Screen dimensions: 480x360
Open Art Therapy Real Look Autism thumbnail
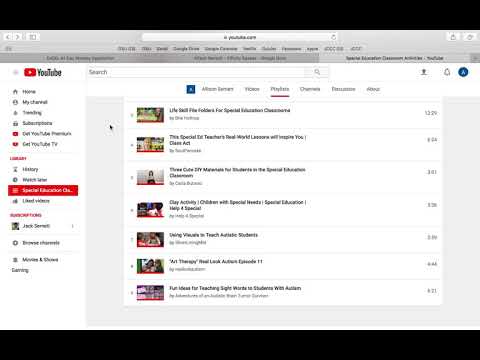click(x=150, y=266)
